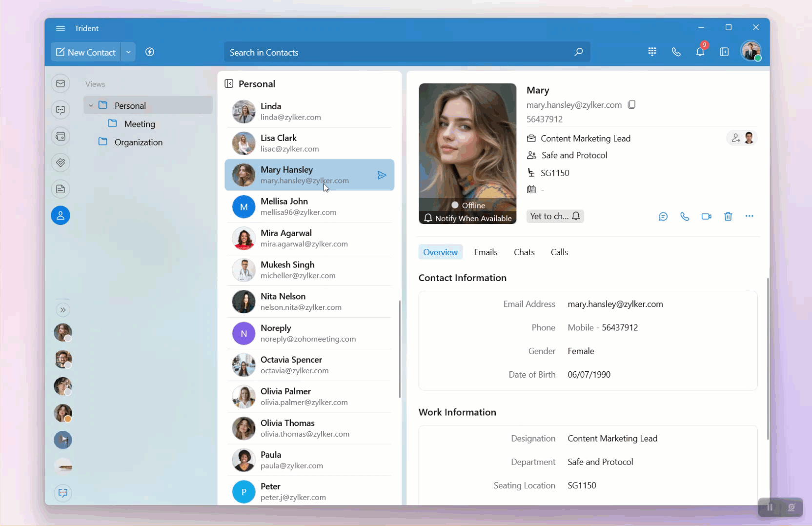The width and height of the screenshot is (812, 526).
Task: Open the apps grid launcher
Action: (652, 52)
